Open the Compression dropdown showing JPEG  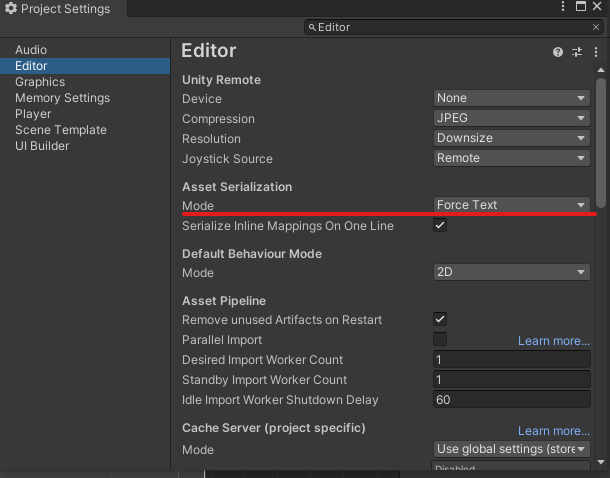[x=512, y=118]
